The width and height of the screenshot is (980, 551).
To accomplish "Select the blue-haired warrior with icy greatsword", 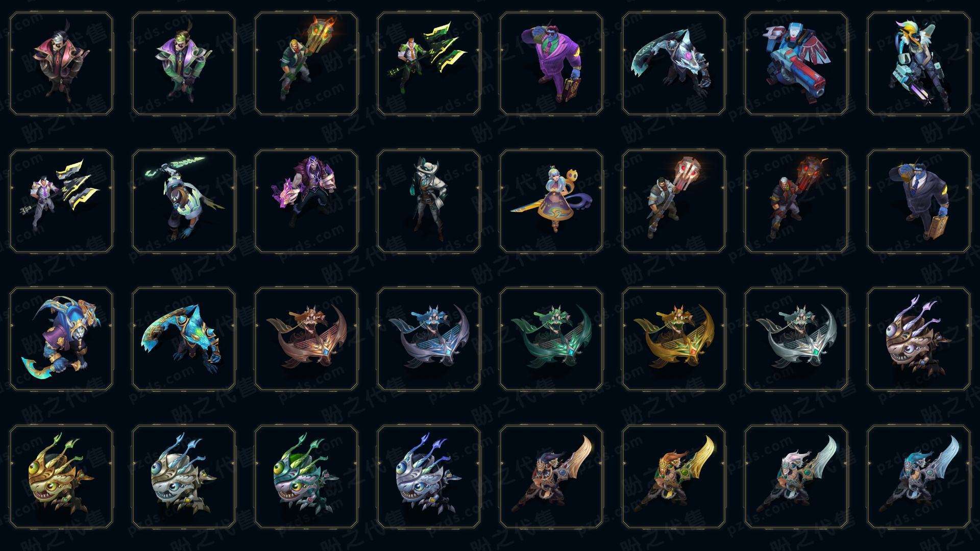I will click(919, 477).
